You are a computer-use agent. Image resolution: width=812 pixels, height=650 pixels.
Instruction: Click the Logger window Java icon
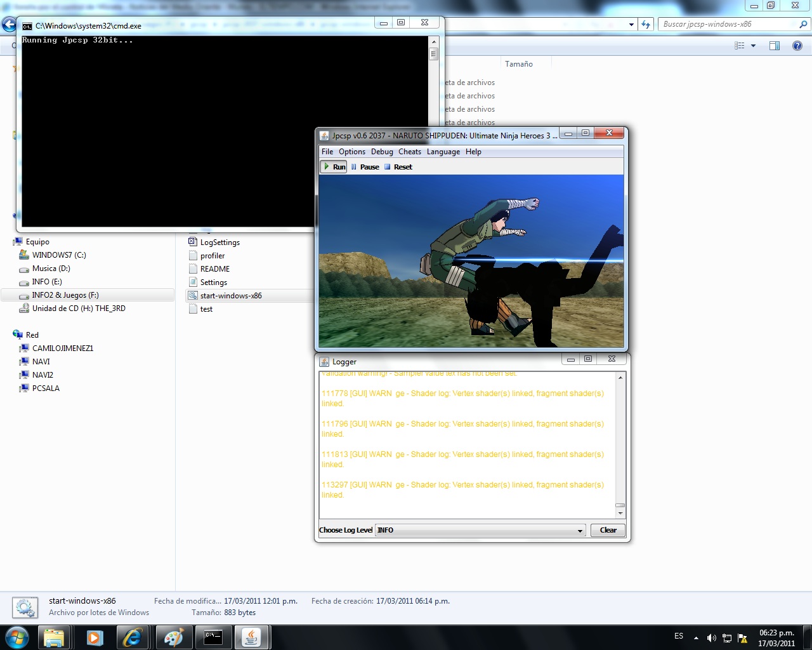click(324, 362)
